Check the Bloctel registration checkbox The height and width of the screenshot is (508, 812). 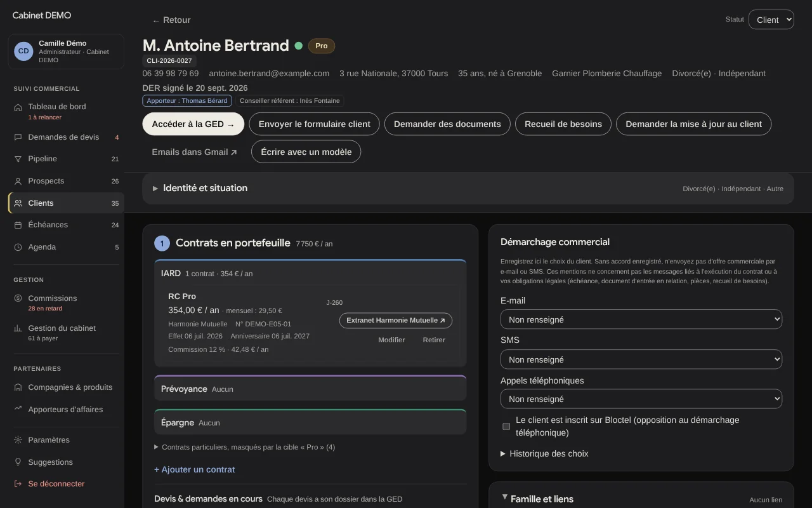(506, 427)
